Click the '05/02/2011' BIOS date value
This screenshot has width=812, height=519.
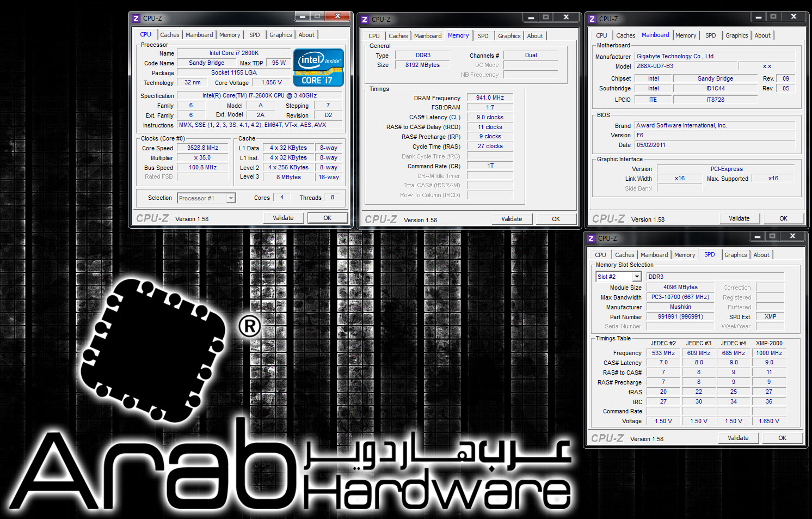pyautogui.click(x=715, y=145)
